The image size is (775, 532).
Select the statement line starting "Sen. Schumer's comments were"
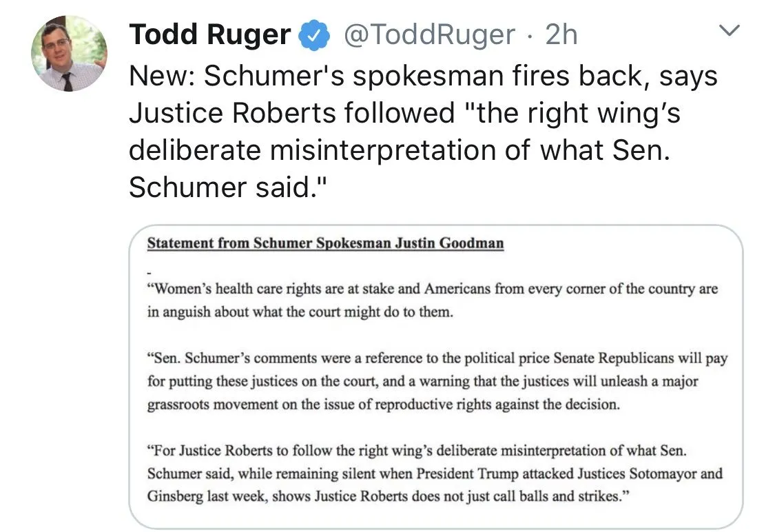pos(437,359)
